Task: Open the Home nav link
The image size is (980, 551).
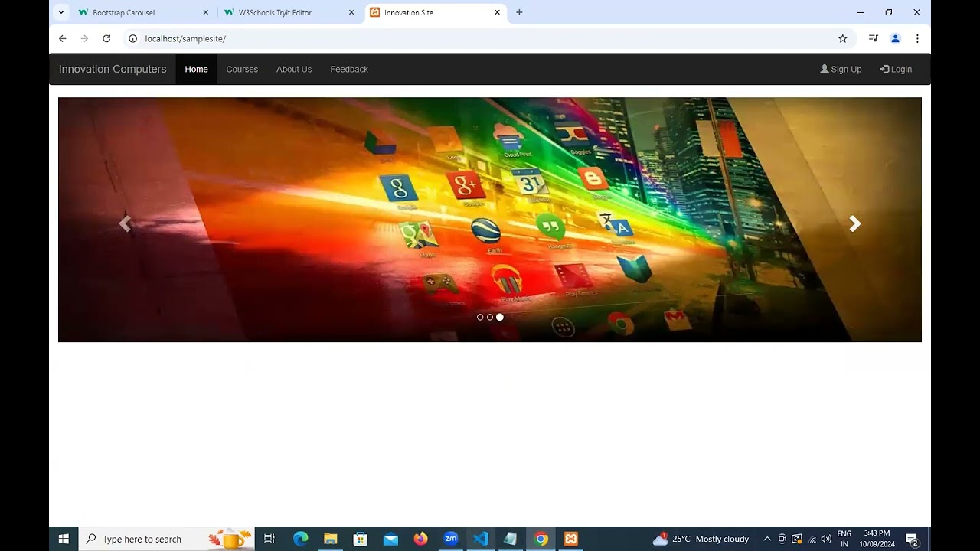Action: point(196,69)
